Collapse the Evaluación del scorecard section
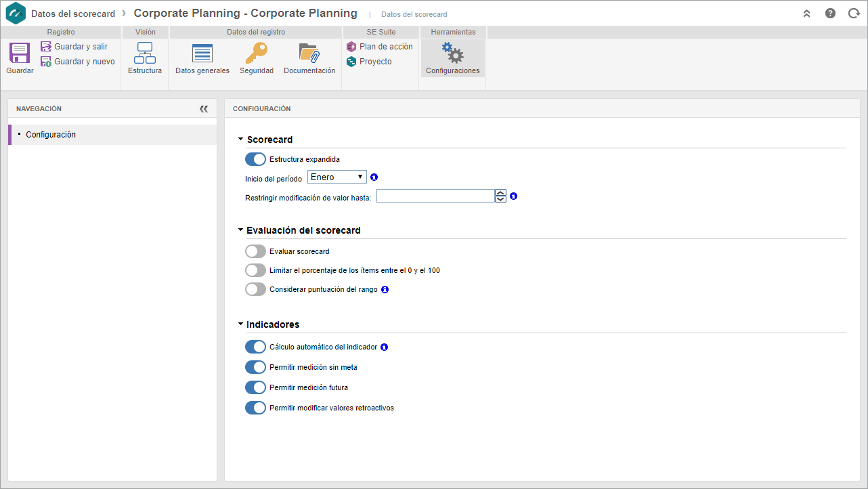The height and width of the screenshot is (489, 868). click(x=240, y=230)
